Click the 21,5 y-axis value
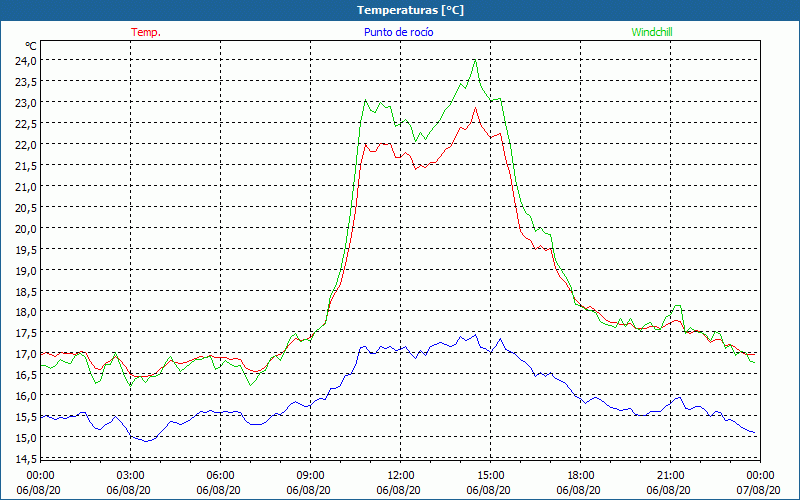This screenshot has width=800, height=500. tap(26, 165)
